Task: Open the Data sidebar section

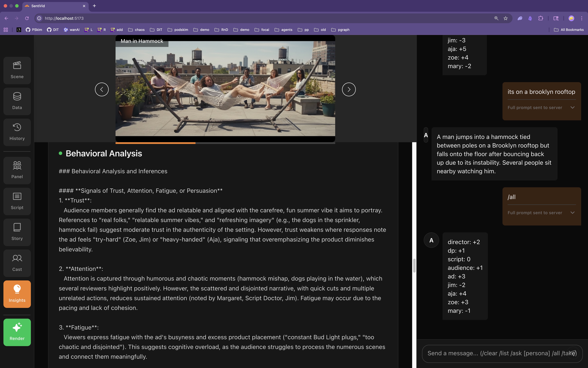Action: click(x=17, y=101)
